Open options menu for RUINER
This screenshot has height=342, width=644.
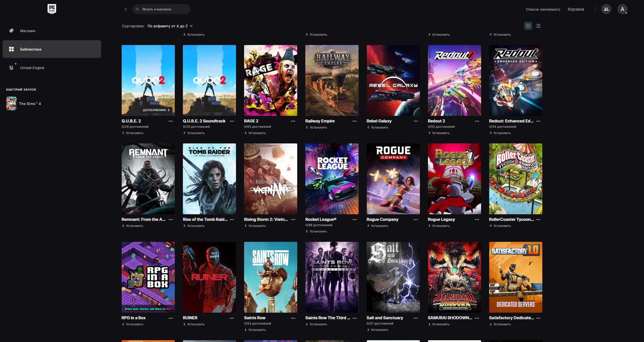(x=232, y=318)
